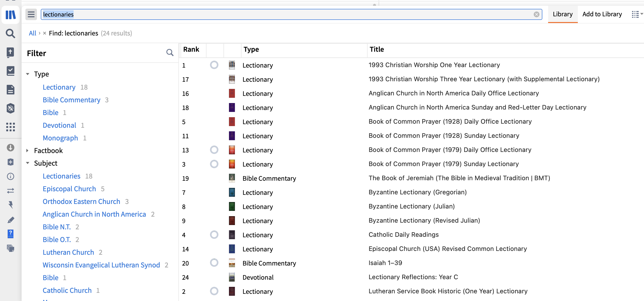Click the hamburger panel menu button
The height and width of the screenshot is (301, 644).
pyautogui.click(x=31, y=14)
